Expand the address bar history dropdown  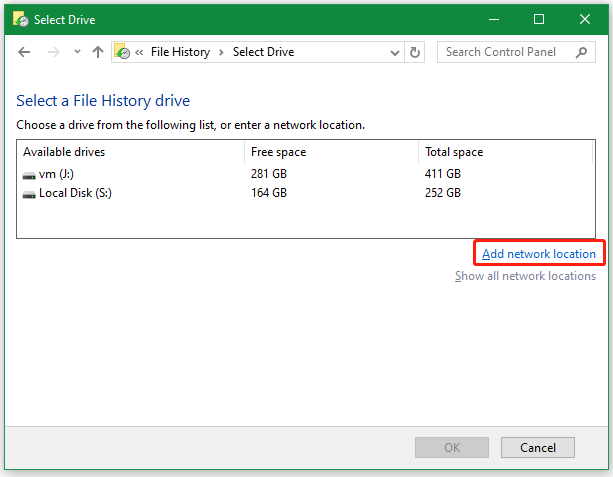394,52
